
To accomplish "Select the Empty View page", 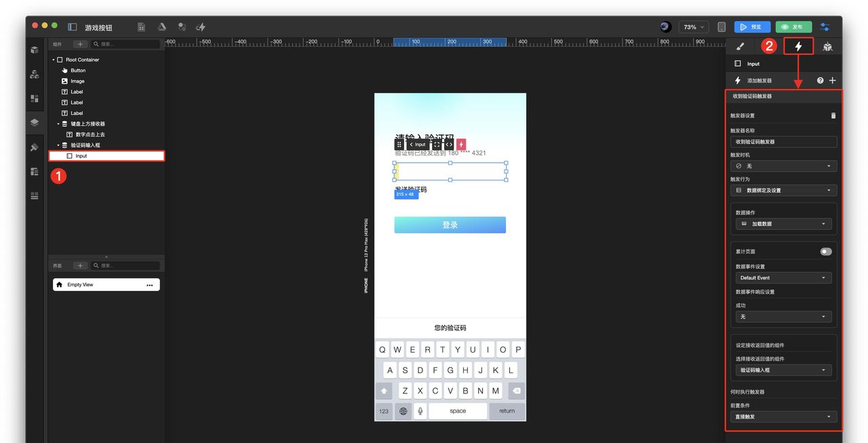I will 106,285.
